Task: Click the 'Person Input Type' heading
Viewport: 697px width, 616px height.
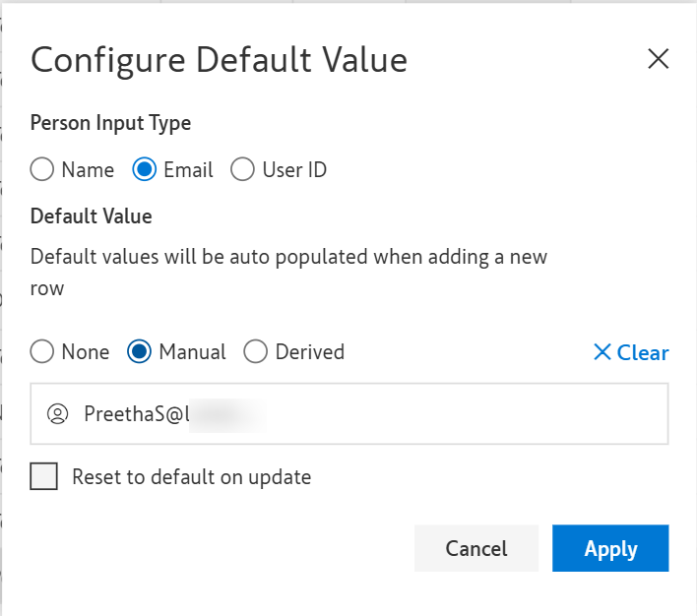Action: tap(110, 123)
